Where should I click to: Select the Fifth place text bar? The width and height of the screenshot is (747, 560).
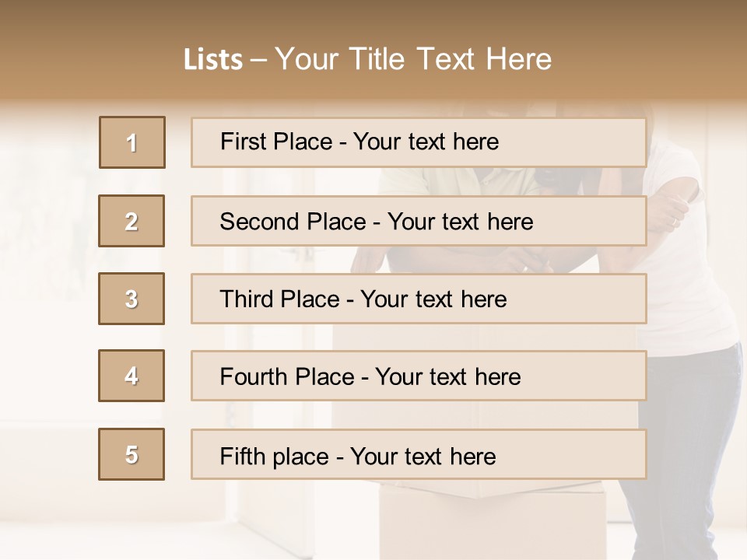419,454
